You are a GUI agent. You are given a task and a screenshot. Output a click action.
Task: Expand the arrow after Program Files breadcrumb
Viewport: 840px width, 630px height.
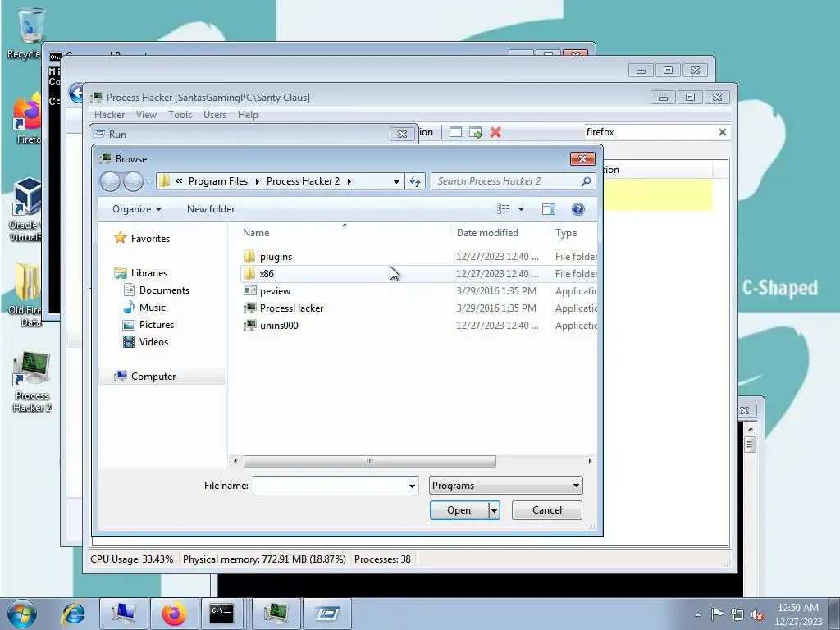click(257, 181)
